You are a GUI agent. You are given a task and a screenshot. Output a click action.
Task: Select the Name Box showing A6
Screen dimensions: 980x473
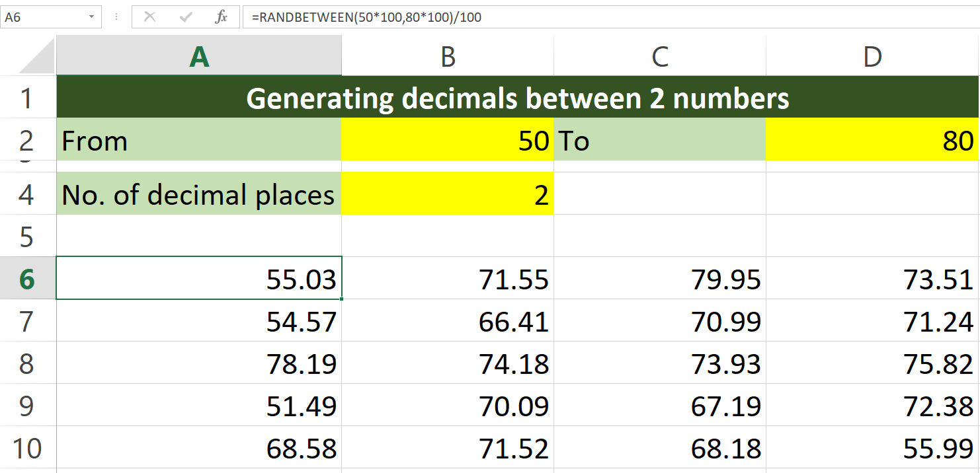[40, 17]
